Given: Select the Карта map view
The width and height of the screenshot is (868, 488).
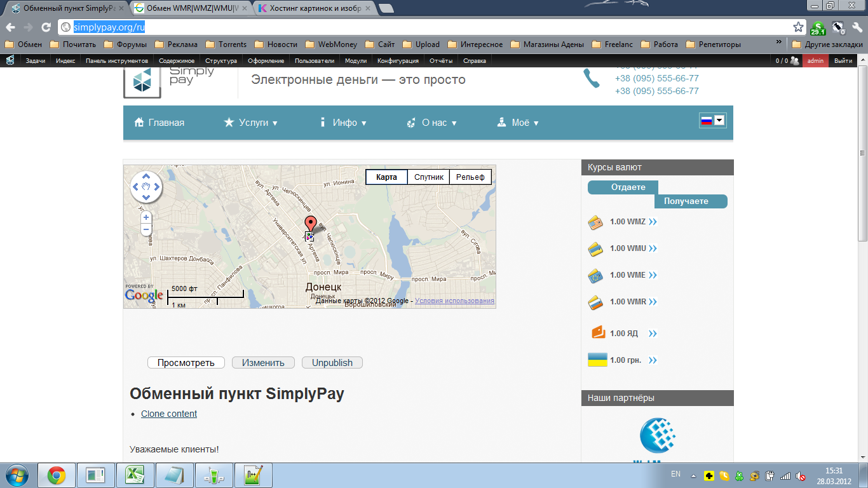Looking at the screenshot, I should (x=386, y=177).
